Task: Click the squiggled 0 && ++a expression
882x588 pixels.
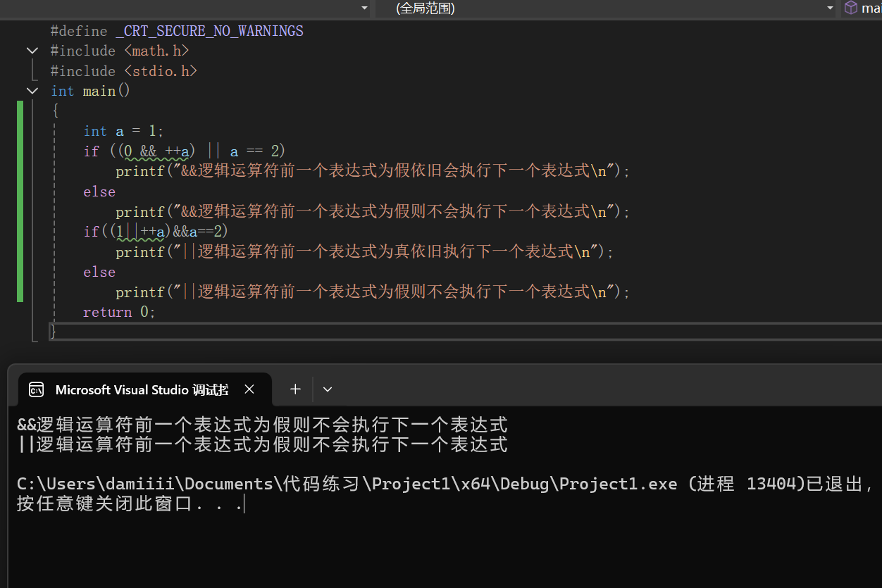Action: click(156, 151)
